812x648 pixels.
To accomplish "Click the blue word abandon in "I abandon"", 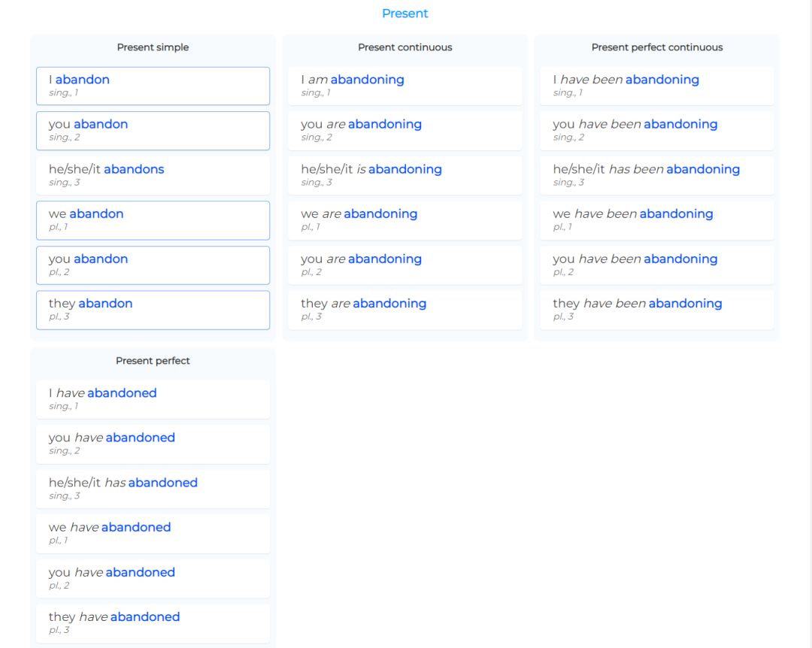I will (x=82, y=79).
